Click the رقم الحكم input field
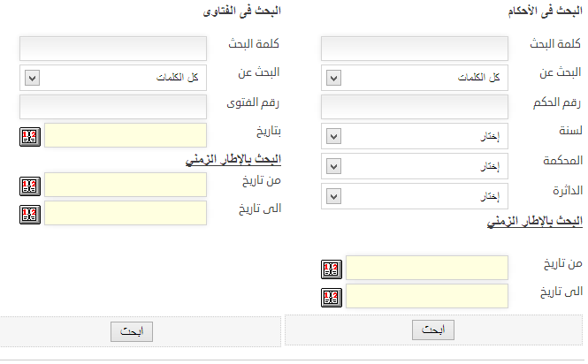The width and height of the screenshot is (588, 364). [x=415, y=107]
